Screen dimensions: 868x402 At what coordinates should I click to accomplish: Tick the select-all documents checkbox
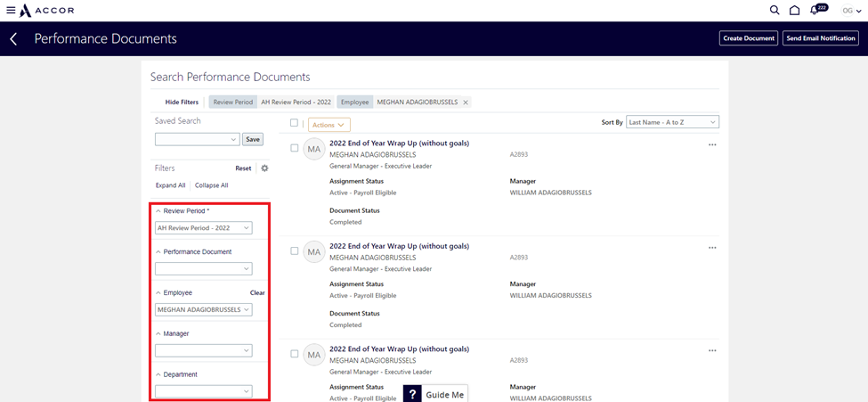coord(294,123)
